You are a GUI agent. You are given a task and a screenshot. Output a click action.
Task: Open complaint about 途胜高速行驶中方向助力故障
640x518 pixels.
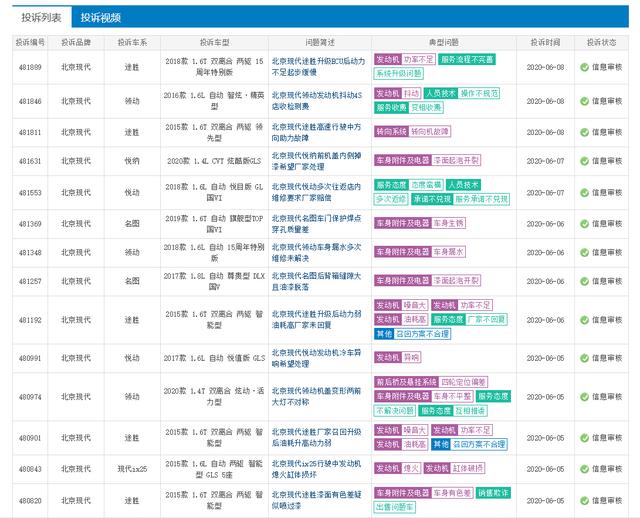[316, 132]
